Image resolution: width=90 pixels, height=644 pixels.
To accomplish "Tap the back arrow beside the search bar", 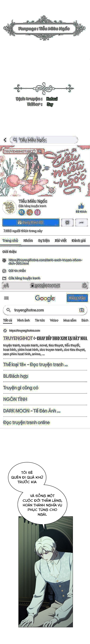I will point(5,140).
